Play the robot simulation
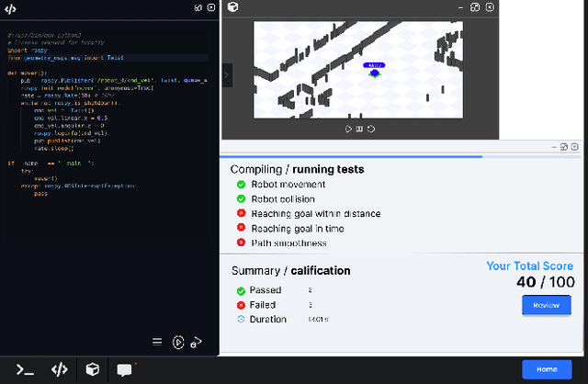The image size is (588, 384). click(x=348, y=129)
